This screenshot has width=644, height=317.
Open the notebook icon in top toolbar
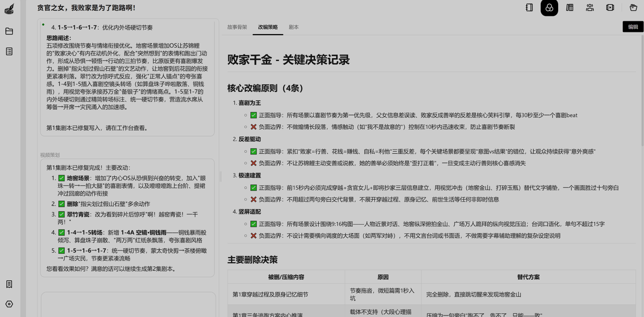coord(529,8)
